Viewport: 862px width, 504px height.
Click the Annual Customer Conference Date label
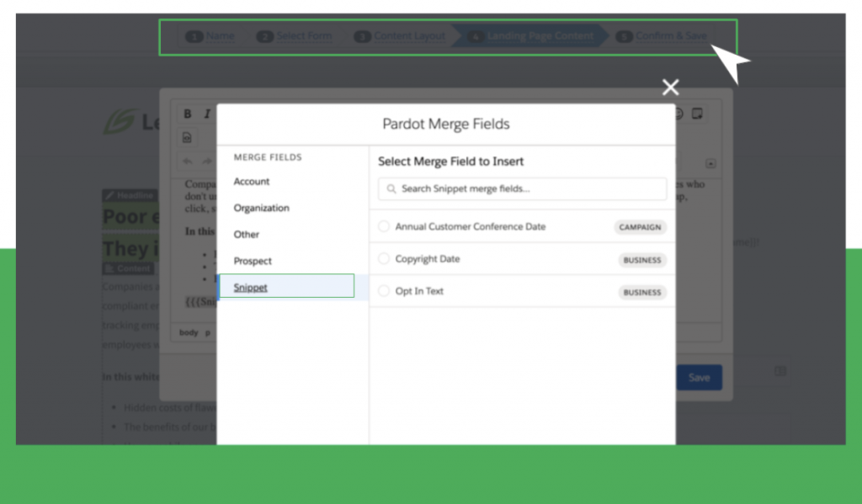tap(470, 226)
